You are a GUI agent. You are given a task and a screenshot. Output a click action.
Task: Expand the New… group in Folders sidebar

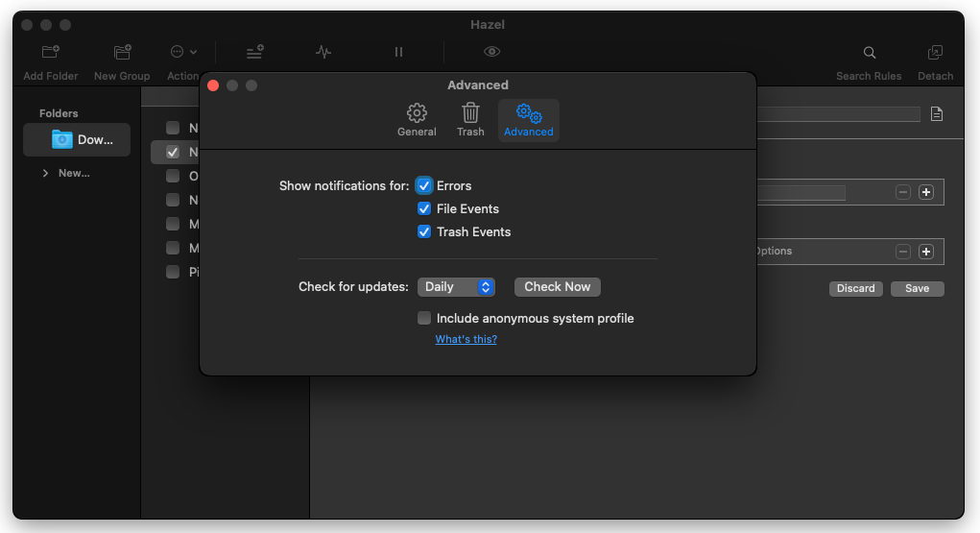pos(45,173)
